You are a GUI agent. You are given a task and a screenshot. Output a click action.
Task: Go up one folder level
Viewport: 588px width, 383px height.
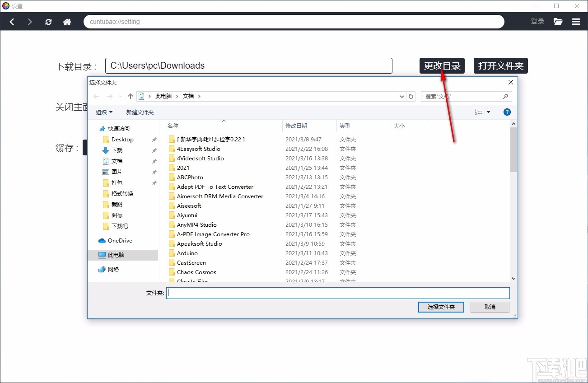point(131,96)
